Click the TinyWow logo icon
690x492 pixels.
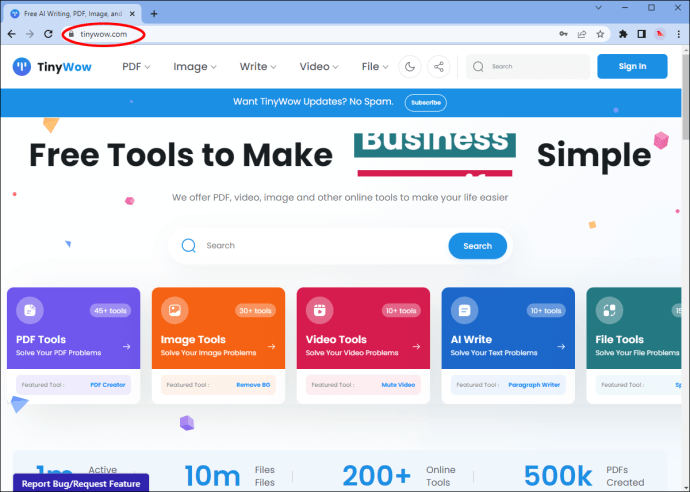[22, 67]
